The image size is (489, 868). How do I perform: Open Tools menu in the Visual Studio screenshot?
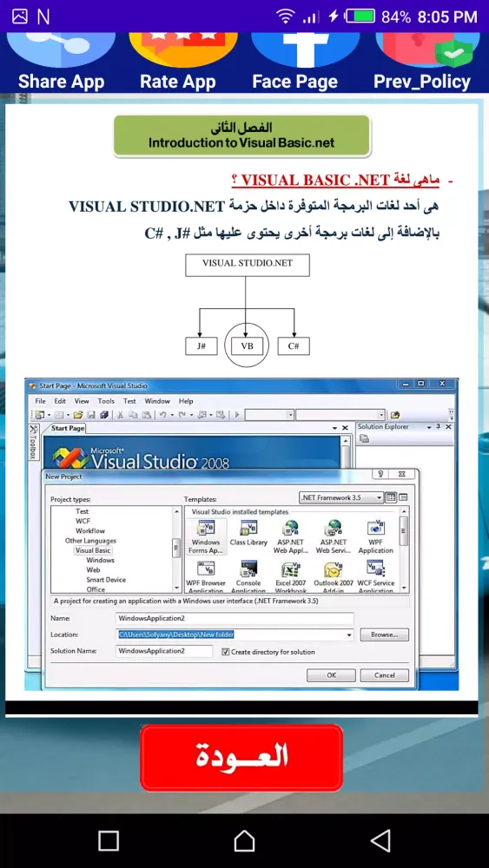click(x=106, y=401)
